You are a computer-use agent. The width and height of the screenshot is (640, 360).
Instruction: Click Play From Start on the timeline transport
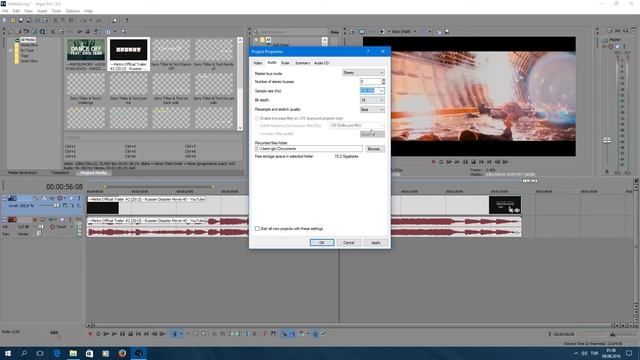pyautogui.click(x=106, y=334)
